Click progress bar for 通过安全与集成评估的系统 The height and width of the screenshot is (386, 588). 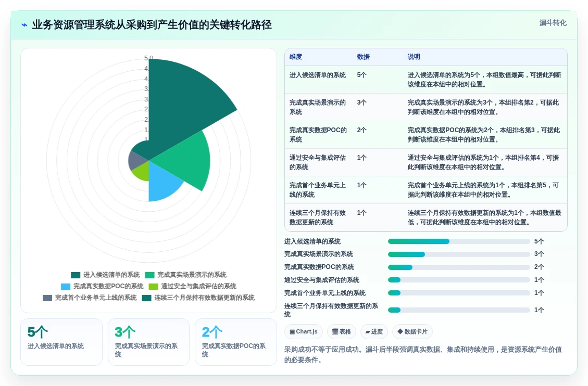click(459, 280)
